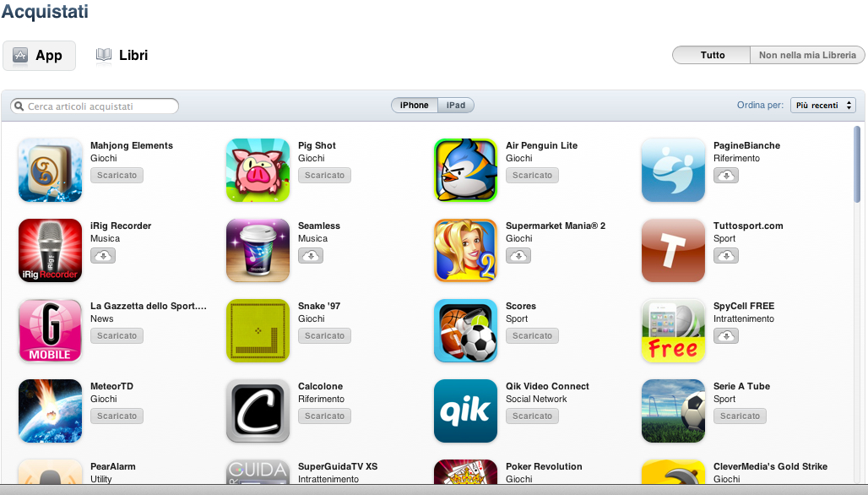Select the iPhone device filter
Image resolution: width=868 pixels, height=495 pixels.
tap(415, 106)
